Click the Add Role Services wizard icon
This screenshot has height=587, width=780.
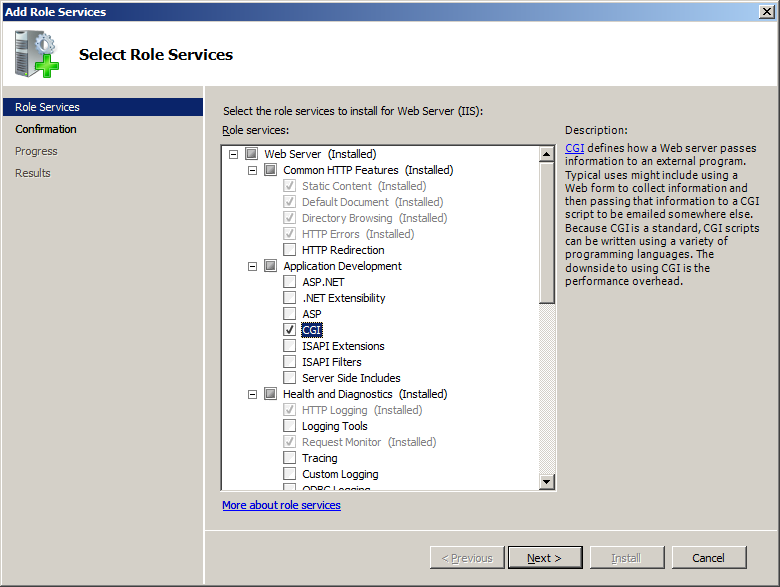point(38,54)
